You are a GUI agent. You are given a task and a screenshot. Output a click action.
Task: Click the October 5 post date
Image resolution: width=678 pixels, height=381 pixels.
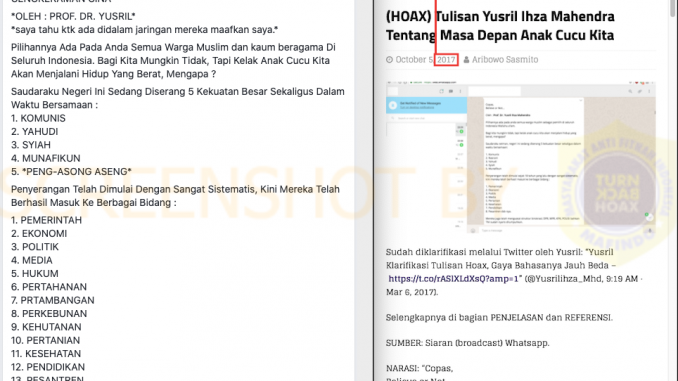[x=414, y=60]
